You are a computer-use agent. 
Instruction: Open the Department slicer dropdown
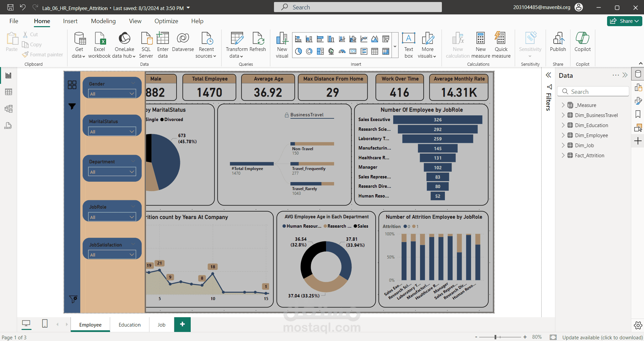coord(112,172)
